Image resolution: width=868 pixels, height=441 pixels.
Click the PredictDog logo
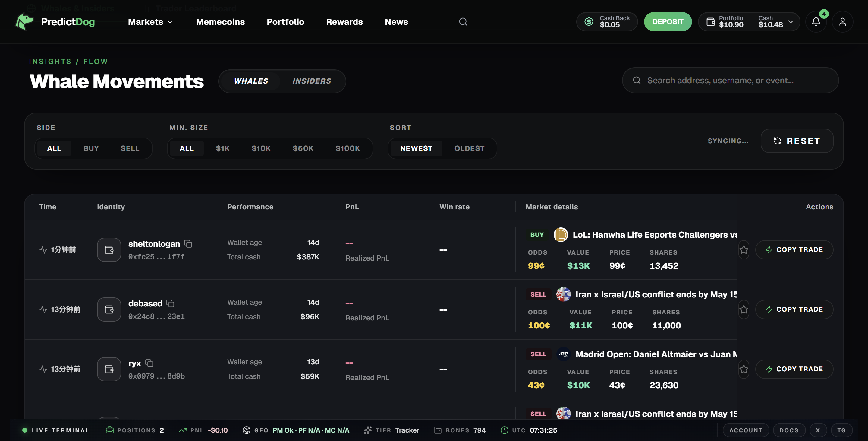(55, 22)
